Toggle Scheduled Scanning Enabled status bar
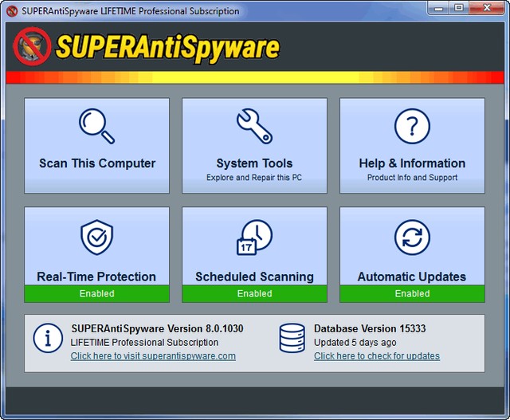 (254, 293)
